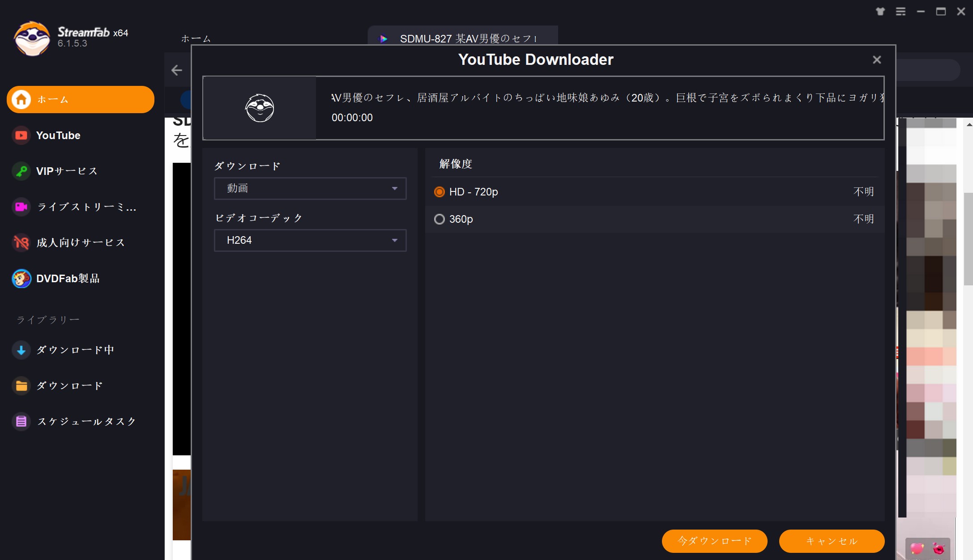This screenshot has width=973, height=560.
Task: Click the 今ダウンロード button
Action: click(714, 541)
